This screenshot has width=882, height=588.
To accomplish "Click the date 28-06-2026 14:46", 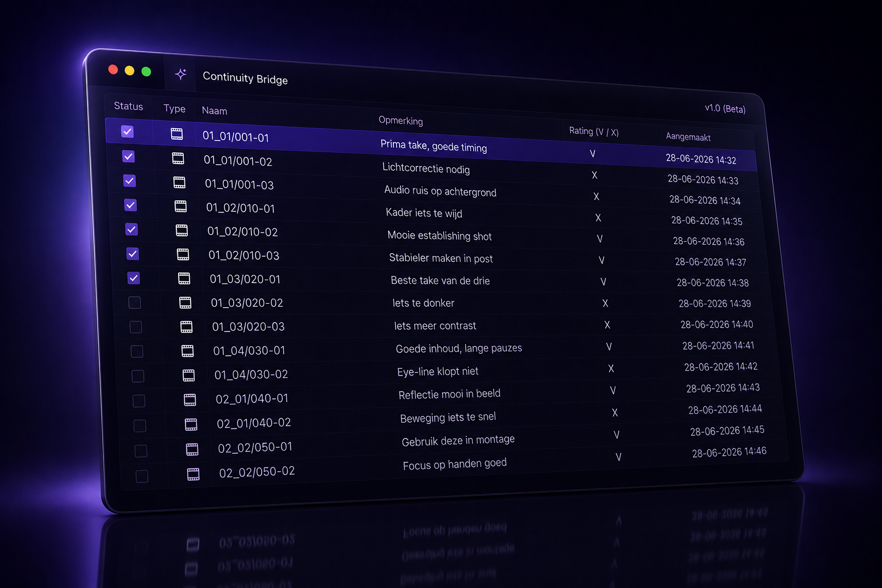I will (729, 452).
